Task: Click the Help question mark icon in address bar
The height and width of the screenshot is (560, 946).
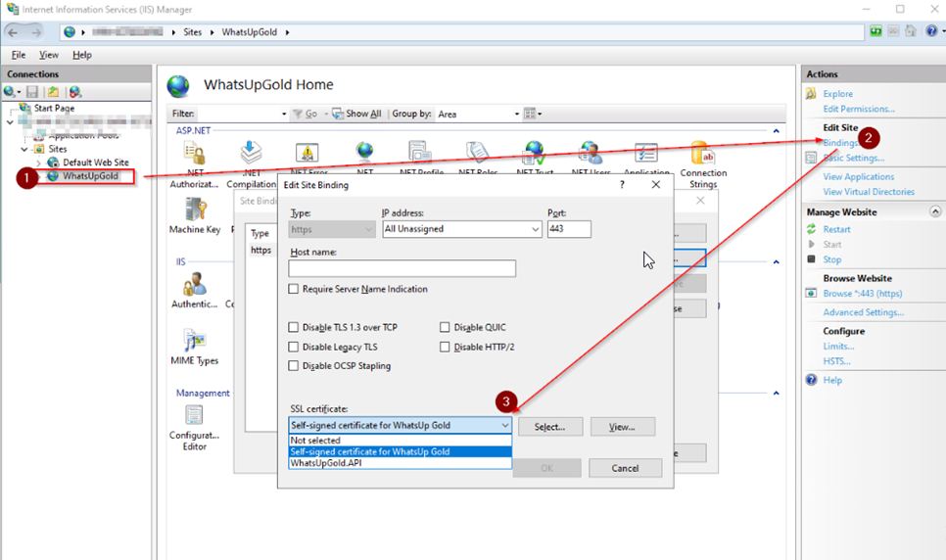Action: pyautogui.click(x=932, y=30)
